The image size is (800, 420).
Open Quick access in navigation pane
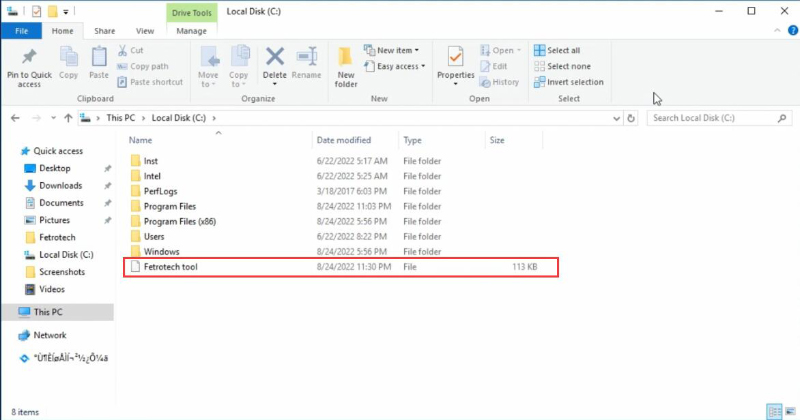[58, 151]
